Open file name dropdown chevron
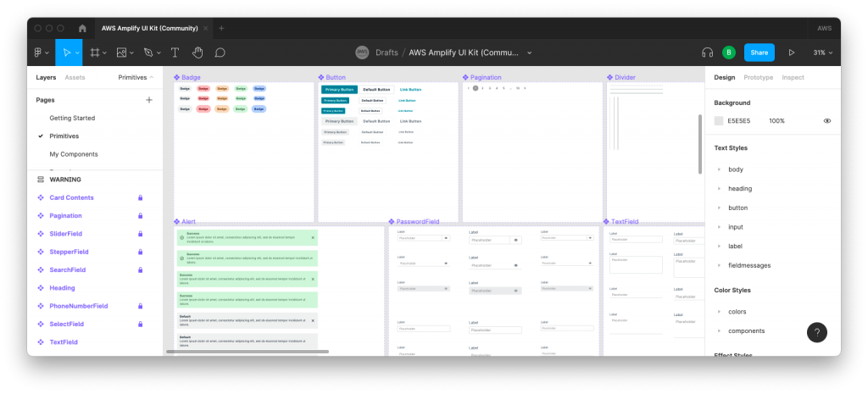The height and width of the screenshot is (394, 868). (x=529, y=53)
